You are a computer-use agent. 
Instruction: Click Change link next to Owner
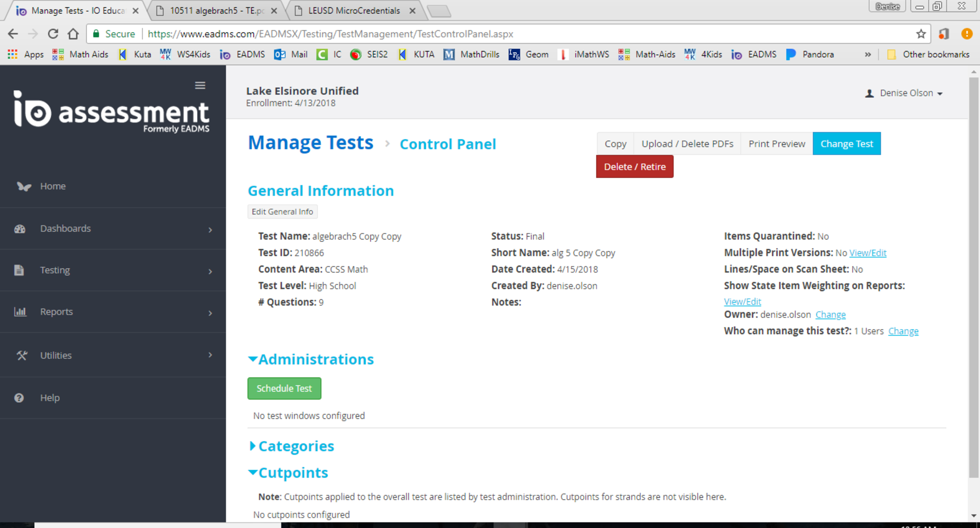830,315
